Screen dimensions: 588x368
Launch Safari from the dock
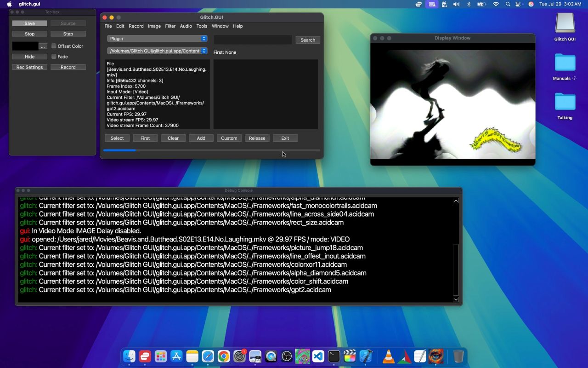[208, 356]
